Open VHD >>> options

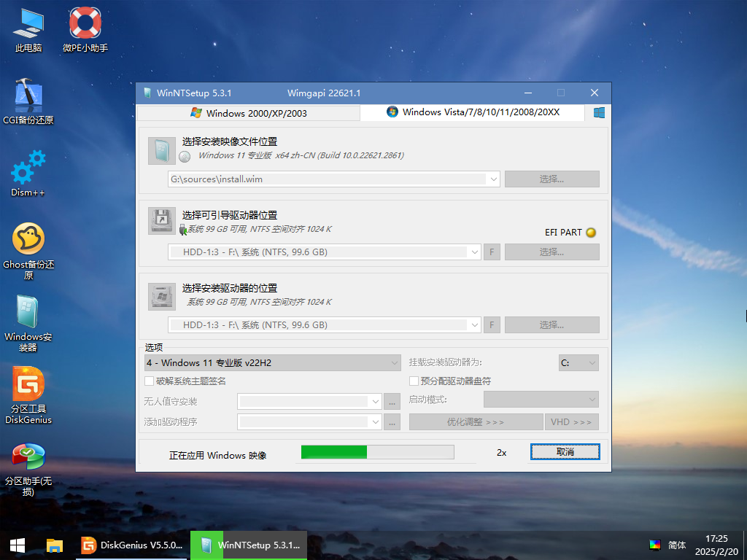[571, 422]
